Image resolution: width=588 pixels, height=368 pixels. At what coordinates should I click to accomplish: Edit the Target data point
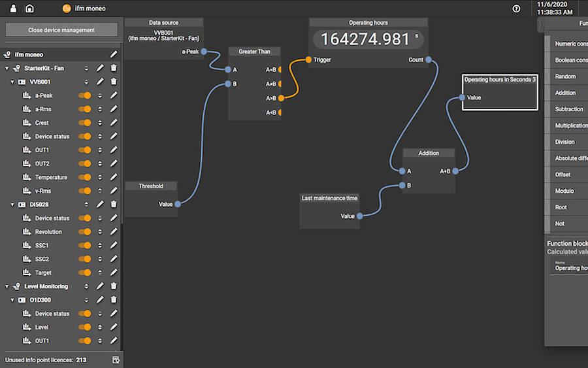tap(114, 273)
